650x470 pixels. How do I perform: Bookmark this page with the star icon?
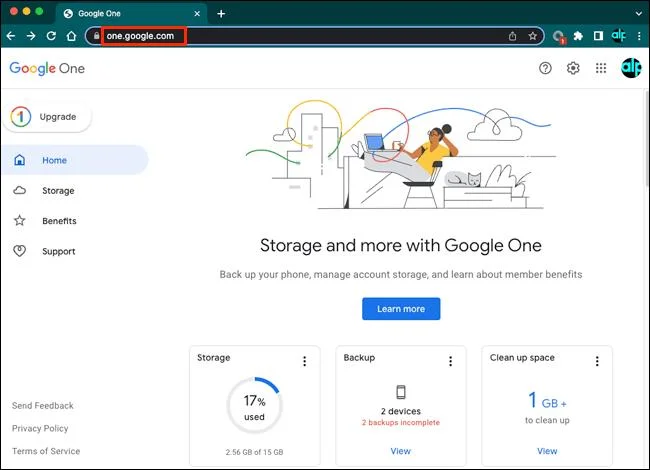click(x=533, y=36)
